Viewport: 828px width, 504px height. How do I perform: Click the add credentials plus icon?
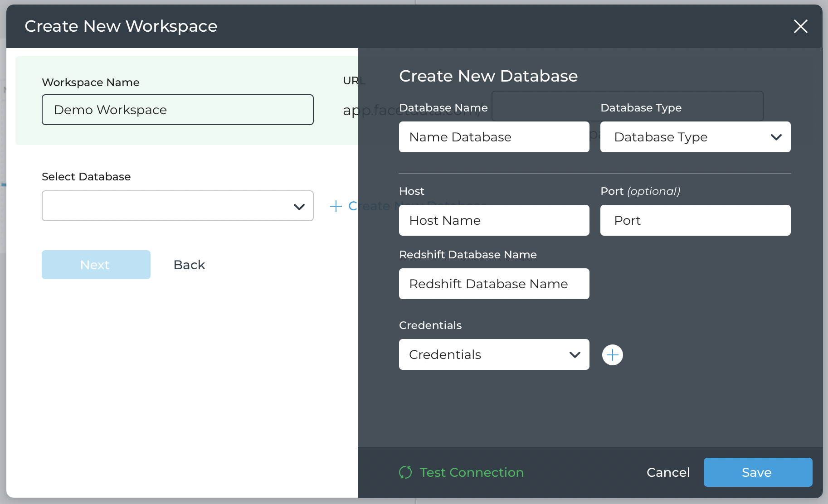tap(612, 355)
